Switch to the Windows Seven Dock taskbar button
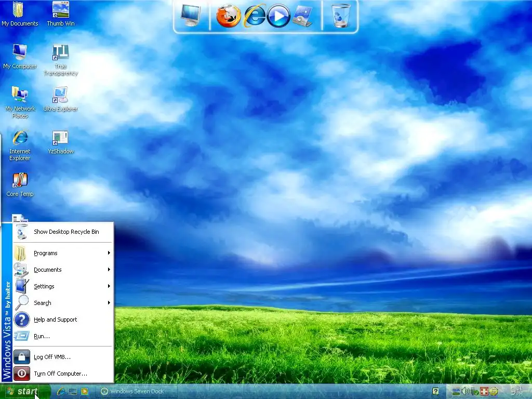 (x=136, y=392)
